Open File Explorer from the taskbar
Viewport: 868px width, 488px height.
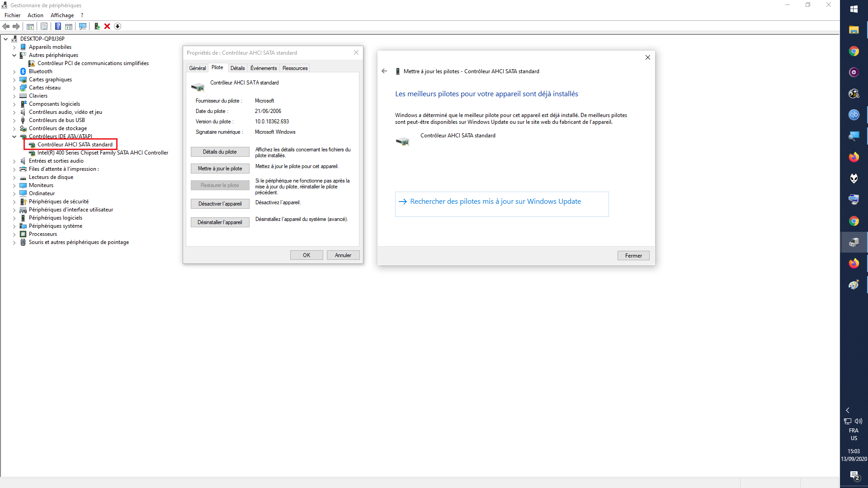pos(854,30)
